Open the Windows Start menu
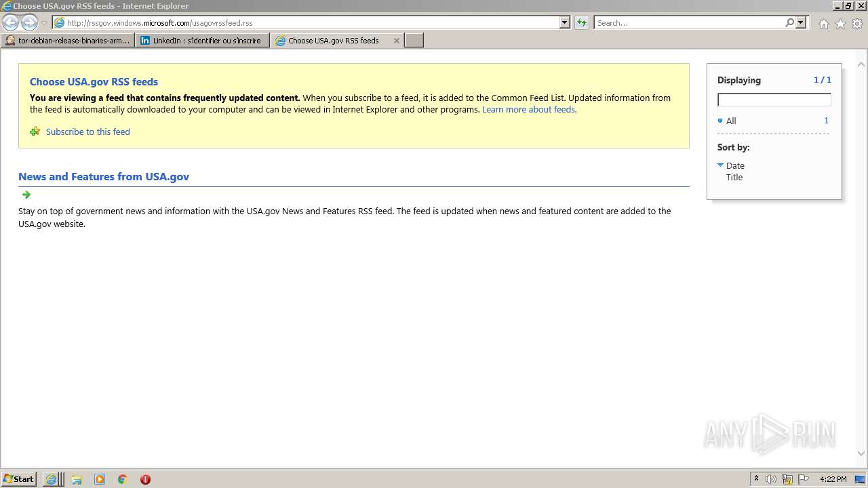The width and height of the screenshot is (868, 488). point(18,479)
